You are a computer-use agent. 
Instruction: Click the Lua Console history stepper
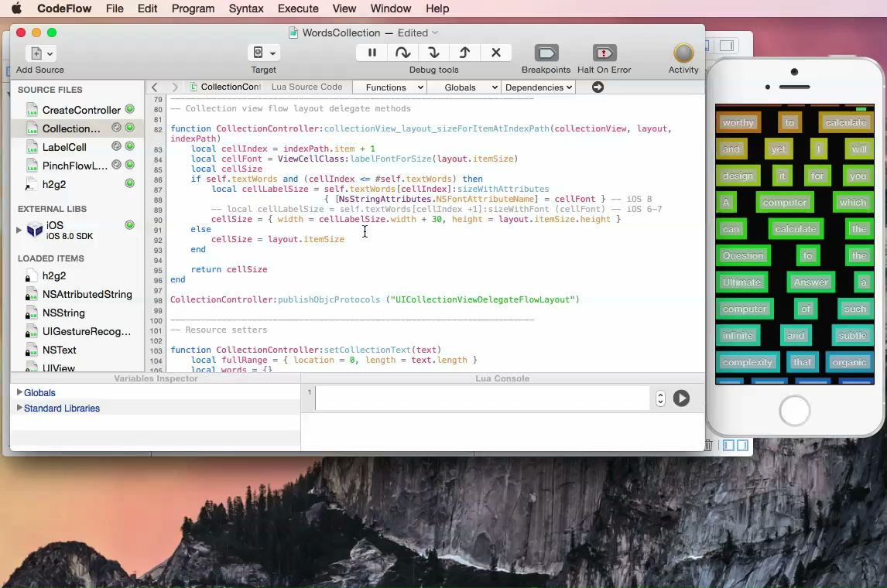[x=660, y=398]
